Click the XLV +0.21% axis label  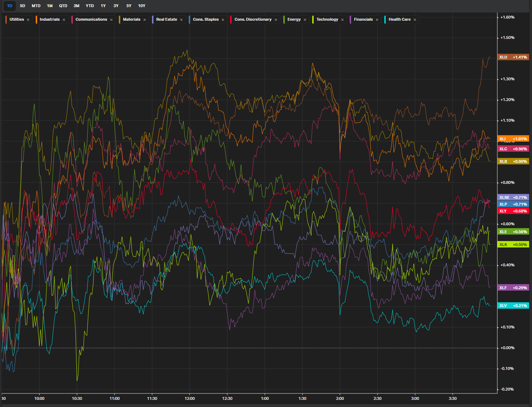coord(513,306)
